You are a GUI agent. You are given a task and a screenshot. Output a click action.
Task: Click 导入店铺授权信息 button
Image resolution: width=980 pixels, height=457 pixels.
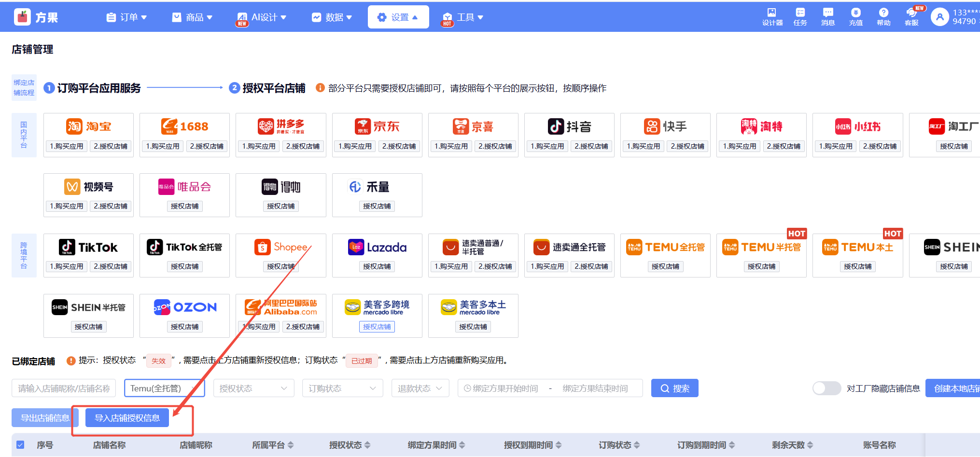point(127,418)
